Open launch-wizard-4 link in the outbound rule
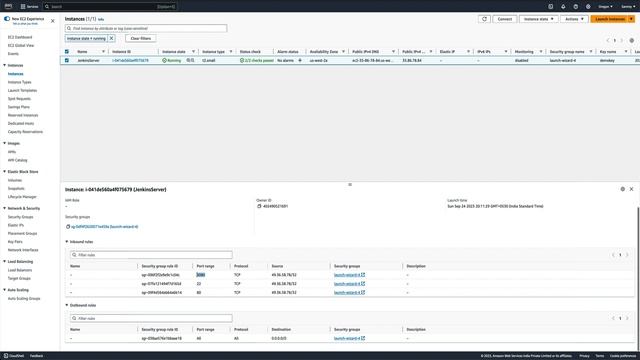 349,338
